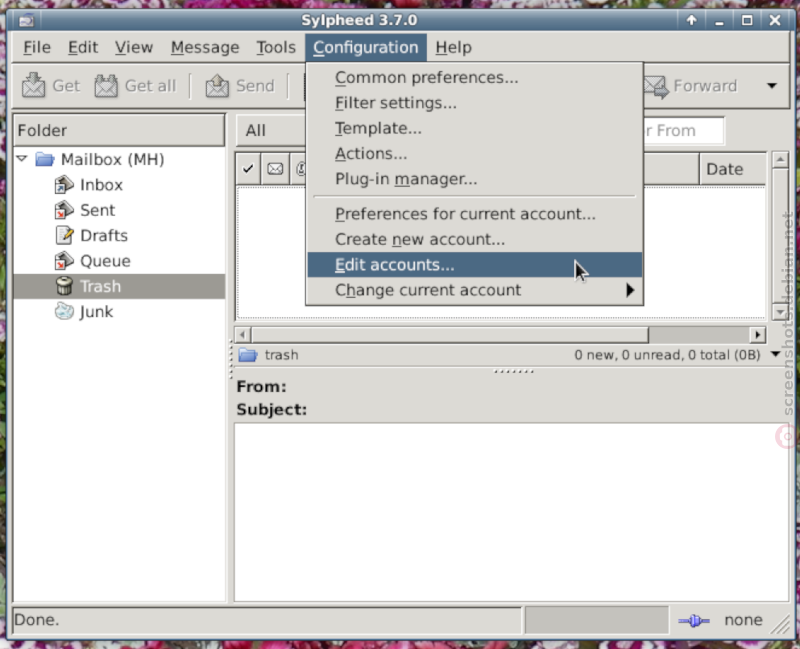This screenshot has width=800, height=649.
Task: Open the Message menu
Action: pos(205,47)
